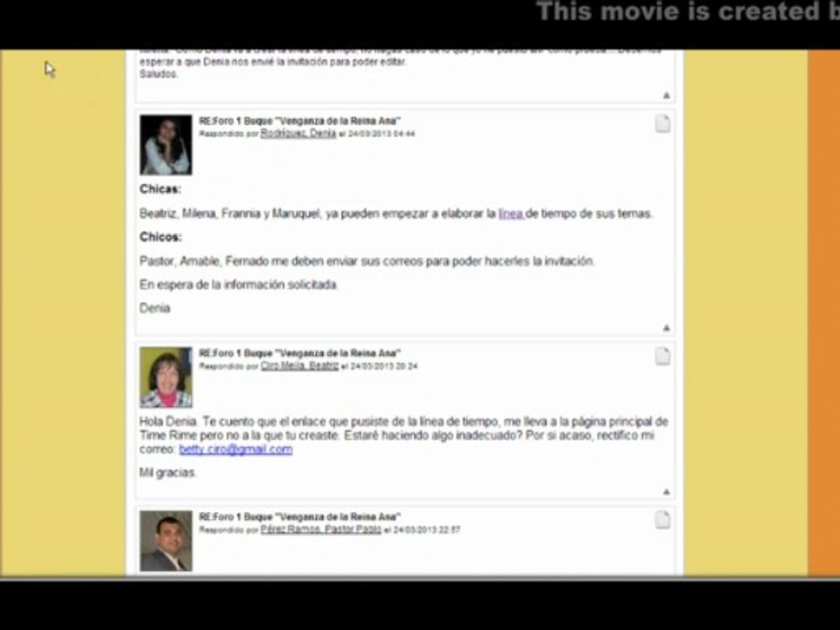
Task: Jump to top using arrow below Denia's message
Action: [667, 328]
